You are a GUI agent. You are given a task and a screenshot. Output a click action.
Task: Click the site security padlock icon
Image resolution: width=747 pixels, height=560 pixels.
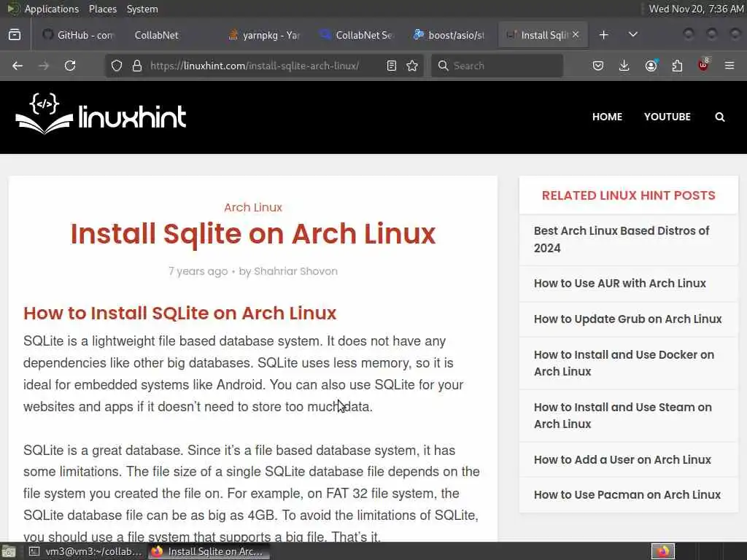click(x=137, y=66)
